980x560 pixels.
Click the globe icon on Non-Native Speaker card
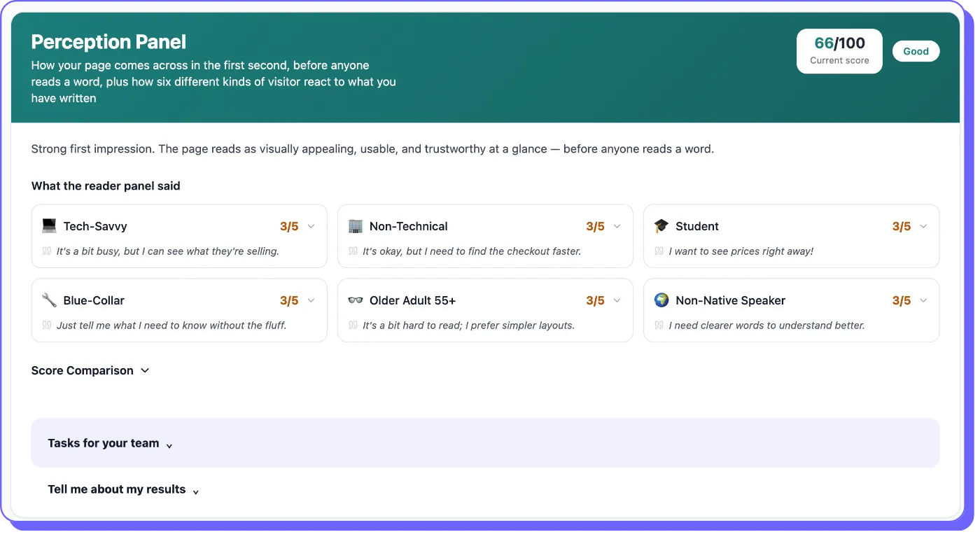(x=661, y=300)
